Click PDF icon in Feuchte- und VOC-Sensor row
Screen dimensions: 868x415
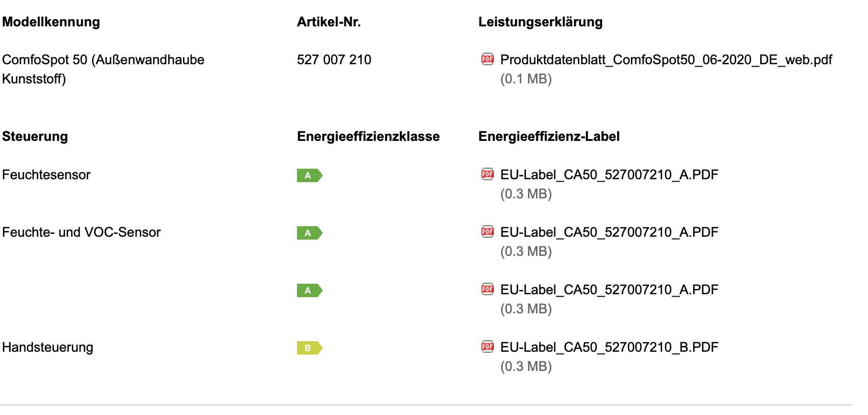click(487, 231)
